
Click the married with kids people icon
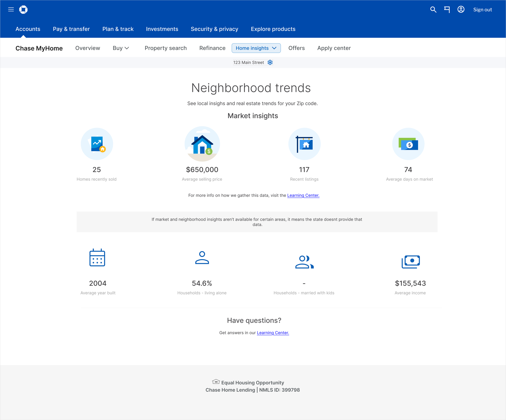point(305,262)
